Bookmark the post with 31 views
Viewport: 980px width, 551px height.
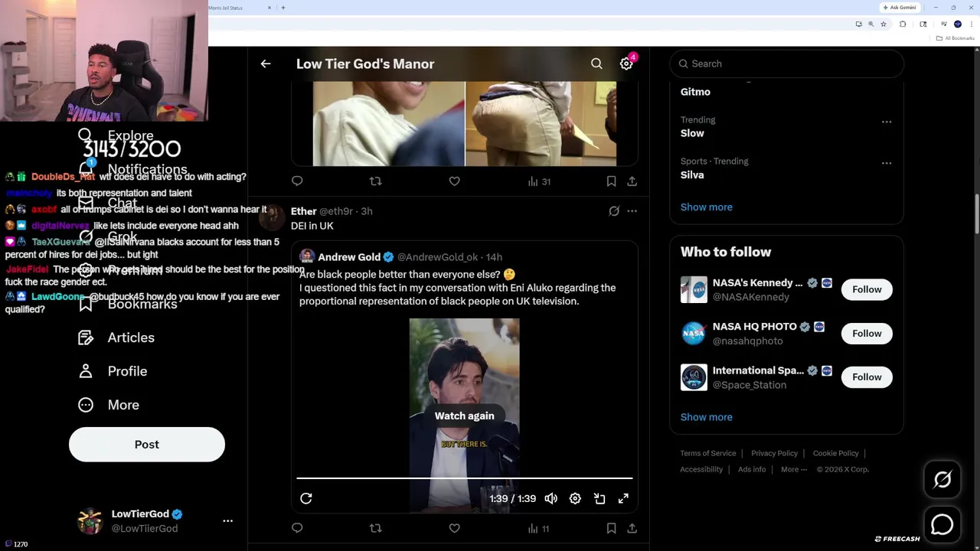611,181
